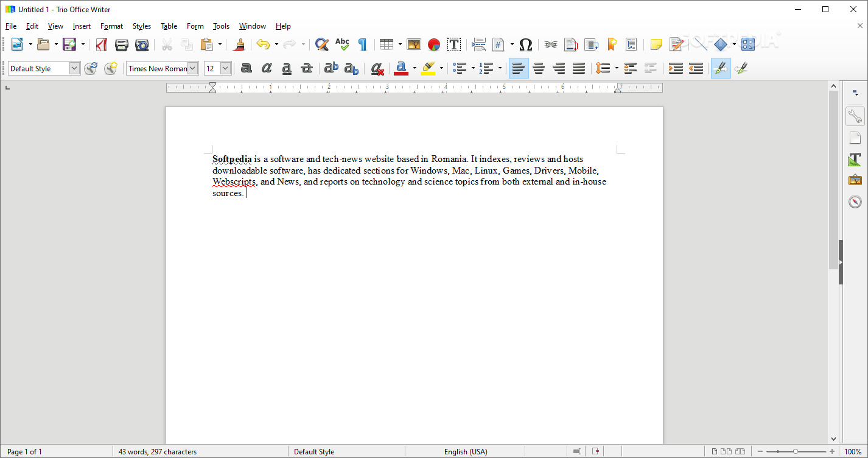
Task: Insert a field (# page icon)
Action: pyautogui.click(x=499, y=44)
